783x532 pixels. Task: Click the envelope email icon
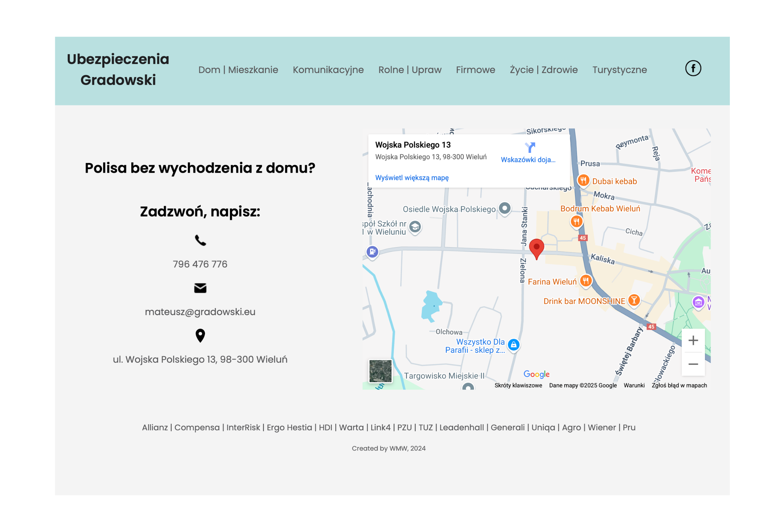[201, 288]
